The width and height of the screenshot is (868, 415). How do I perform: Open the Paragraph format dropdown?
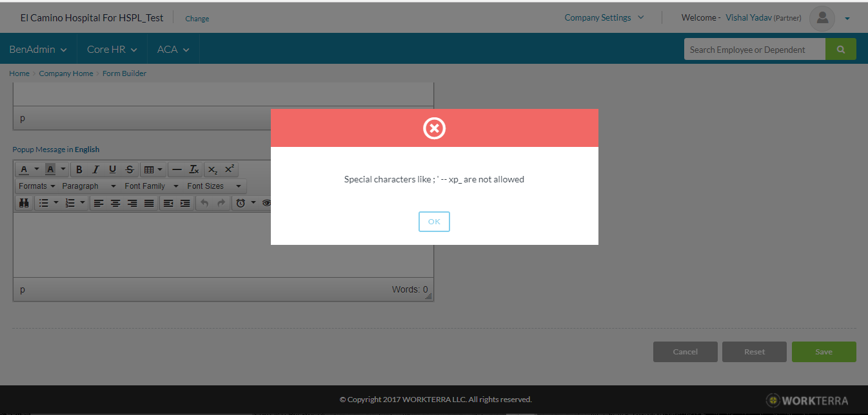88,186
